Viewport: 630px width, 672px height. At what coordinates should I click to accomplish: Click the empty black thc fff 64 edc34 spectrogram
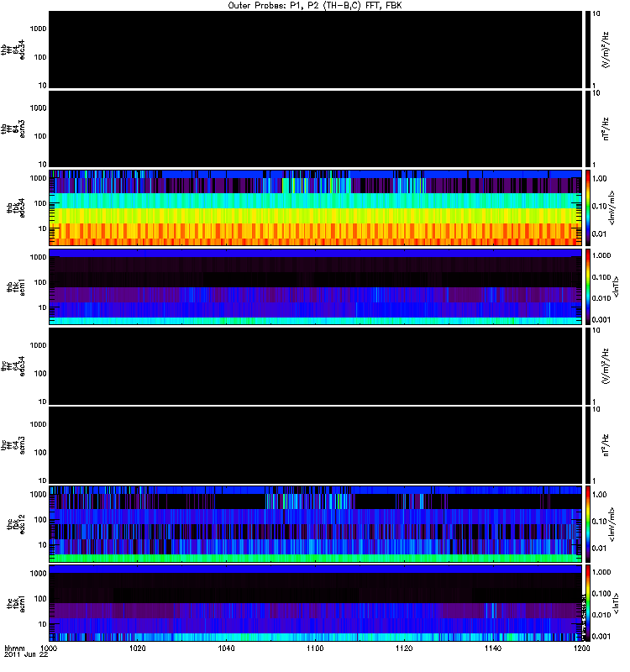click(316, 366)
